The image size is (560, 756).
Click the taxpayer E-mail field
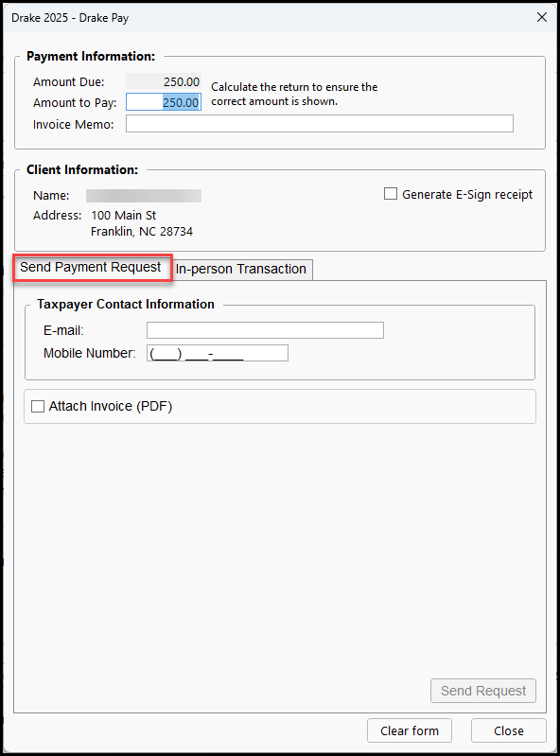pyautogui.click(x=265, y=330)
